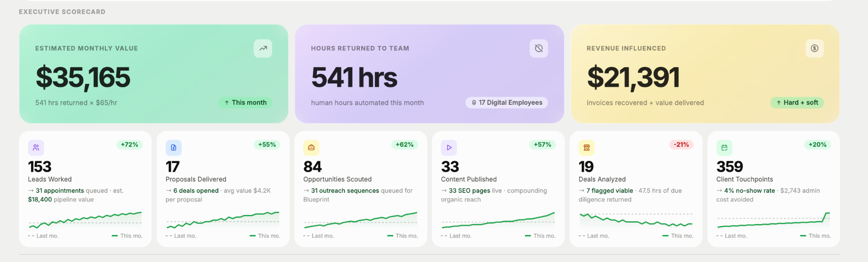Click '541 hrs returned × $65/hr' text

tap(76, 103)
